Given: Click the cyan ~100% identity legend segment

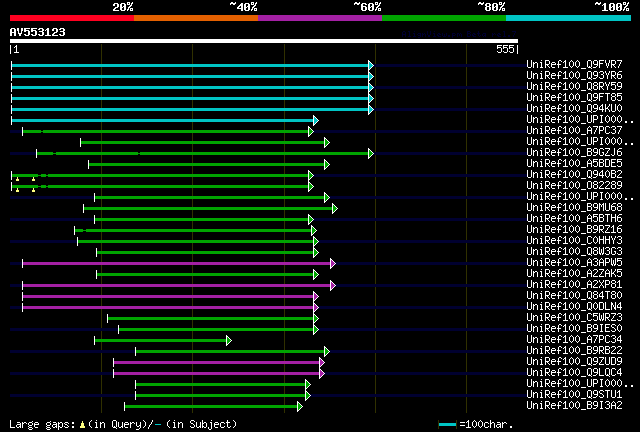Looking at the screenshot, I should (x=569, y=18).
